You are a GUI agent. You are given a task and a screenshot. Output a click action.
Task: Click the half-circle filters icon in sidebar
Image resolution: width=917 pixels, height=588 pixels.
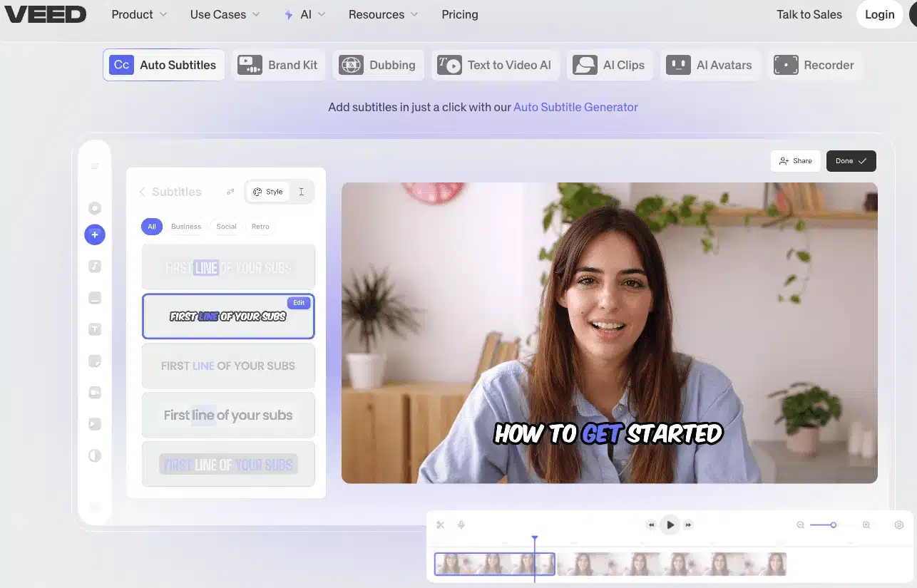click(x=95, y=455)
